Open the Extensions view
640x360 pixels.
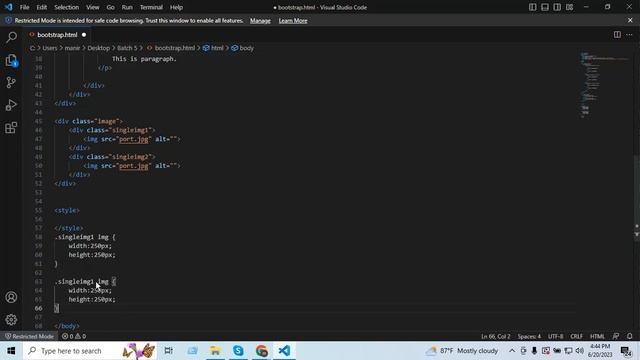coord(11,127)
